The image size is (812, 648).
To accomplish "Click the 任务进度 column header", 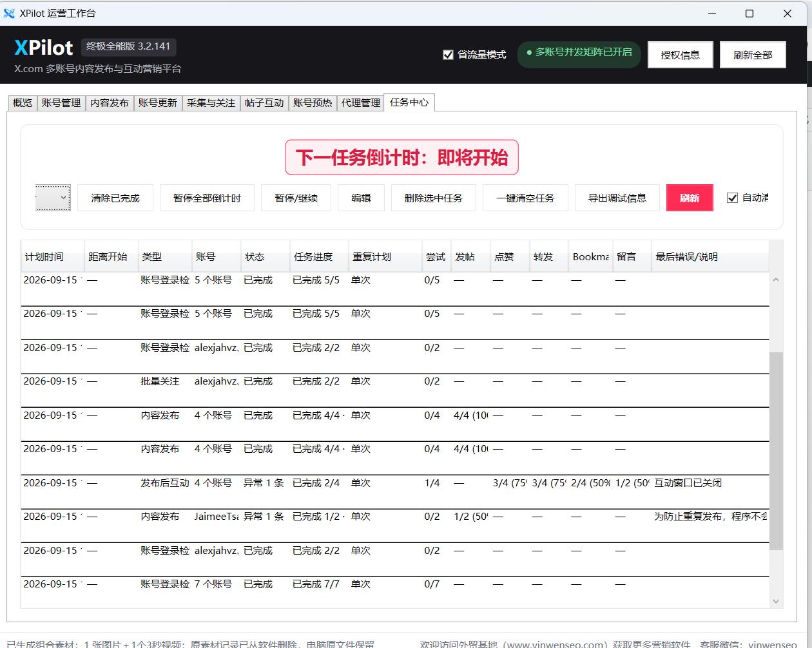I will click(x=319, y=256).
